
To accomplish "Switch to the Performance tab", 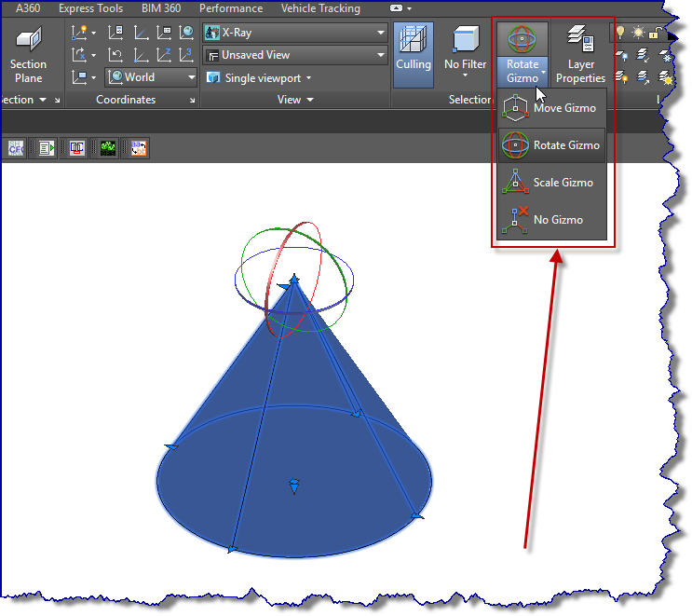I will 231,8.
